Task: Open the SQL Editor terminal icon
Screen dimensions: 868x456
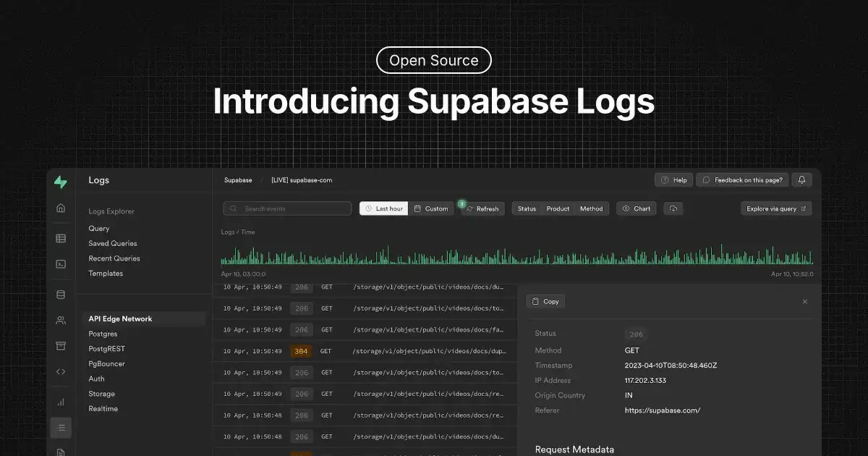Action: click(61, 264)
